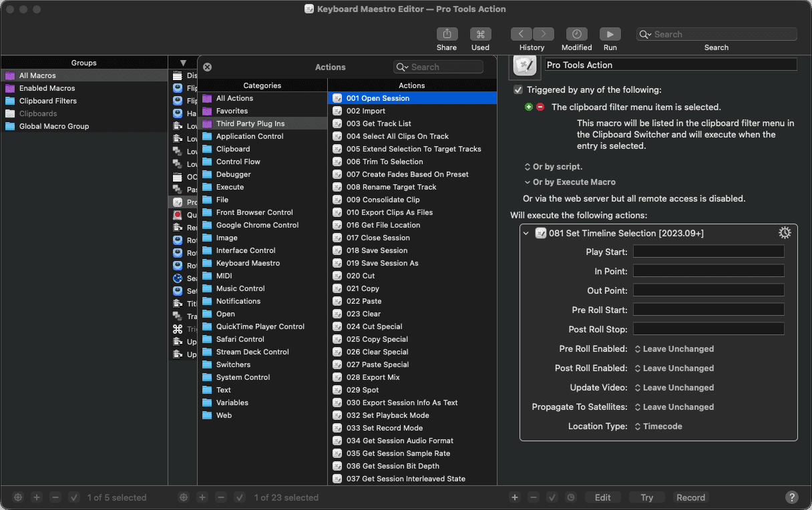812x510 pixels.
Task: Select the Third Party Plug Ins category
Action: 262,123
